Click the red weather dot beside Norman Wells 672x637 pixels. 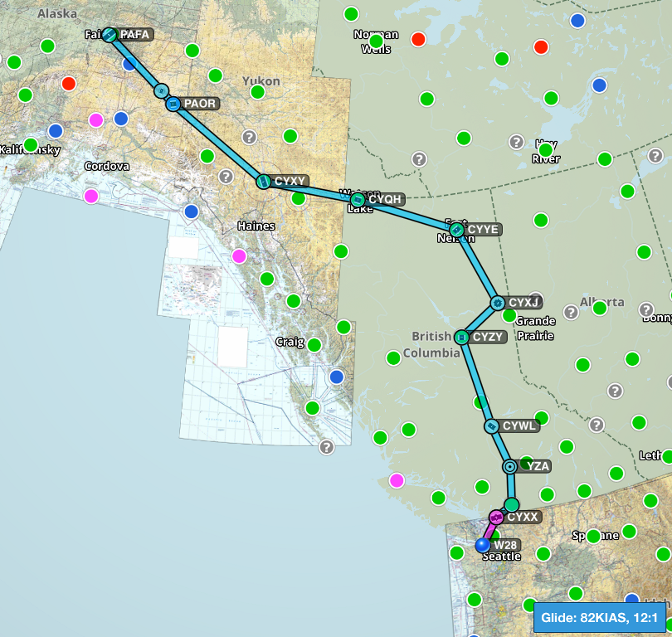418,39
